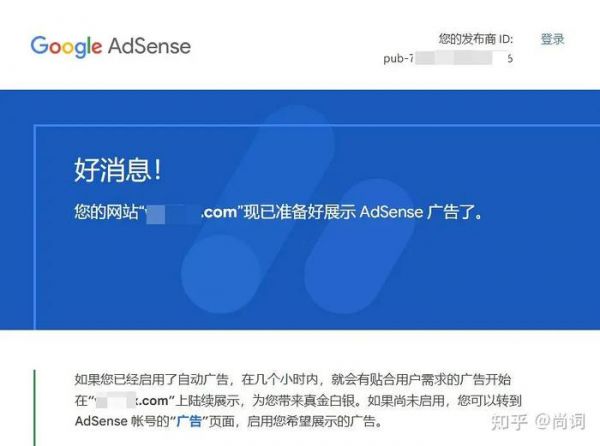The image size is (600, 446).
Task: Click the green vertical bar beside paragraph
Action: (35, 407)
